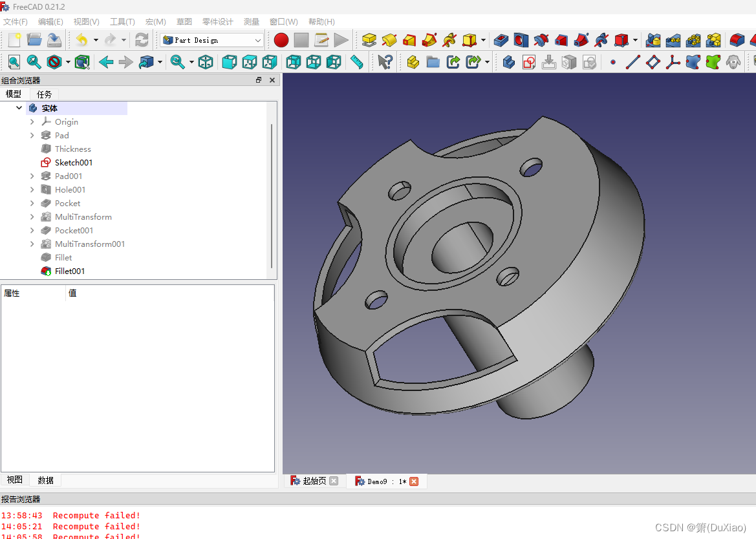
Task: Open the 零件设计 menu
Action: 217,22
